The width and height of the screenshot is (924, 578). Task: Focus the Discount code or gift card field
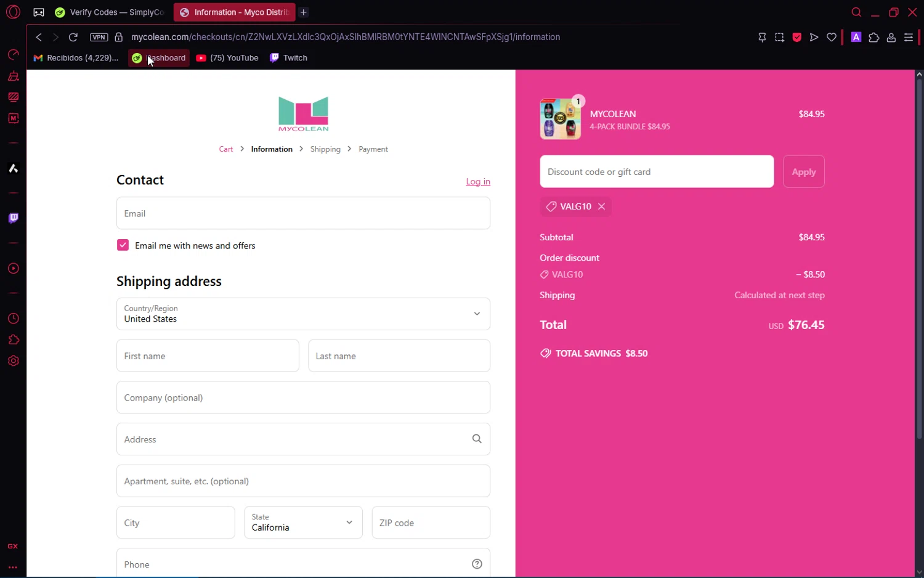tap(657, 171)
